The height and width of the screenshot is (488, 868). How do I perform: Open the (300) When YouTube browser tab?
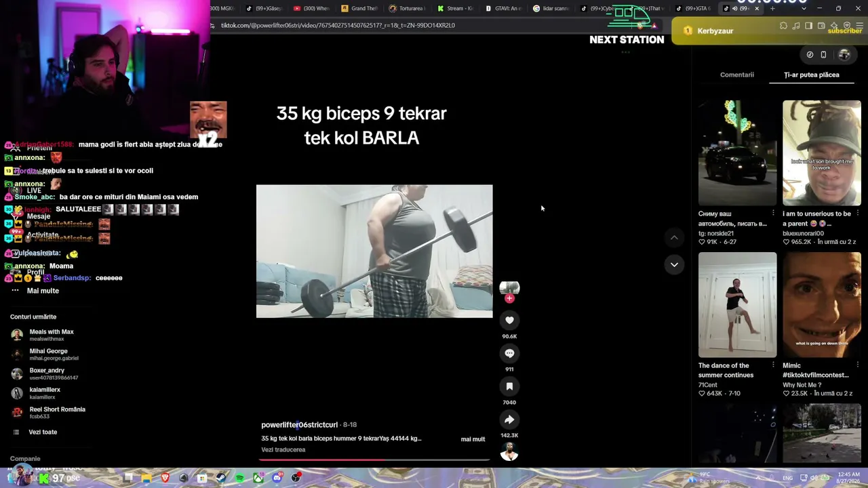point(311,9)
